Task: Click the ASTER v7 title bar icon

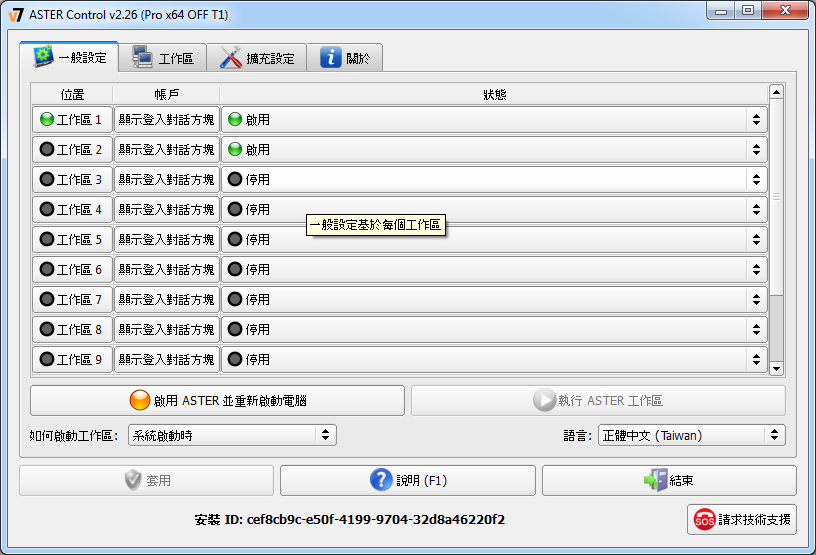Action: pyautogui.click(x=16, y=15)
